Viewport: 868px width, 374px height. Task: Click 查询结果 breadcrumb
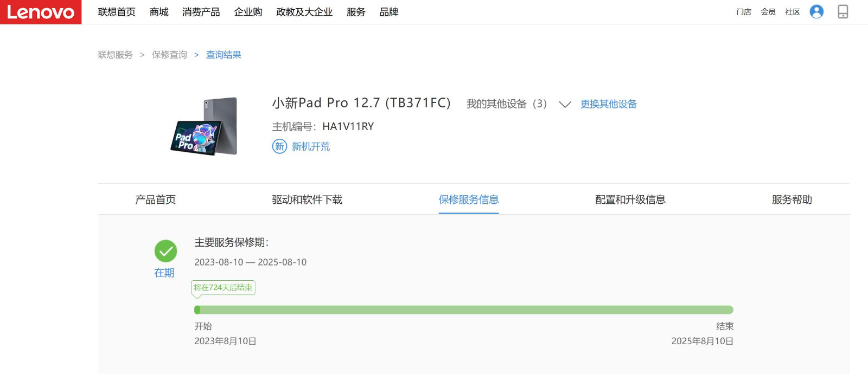point(224,55)
